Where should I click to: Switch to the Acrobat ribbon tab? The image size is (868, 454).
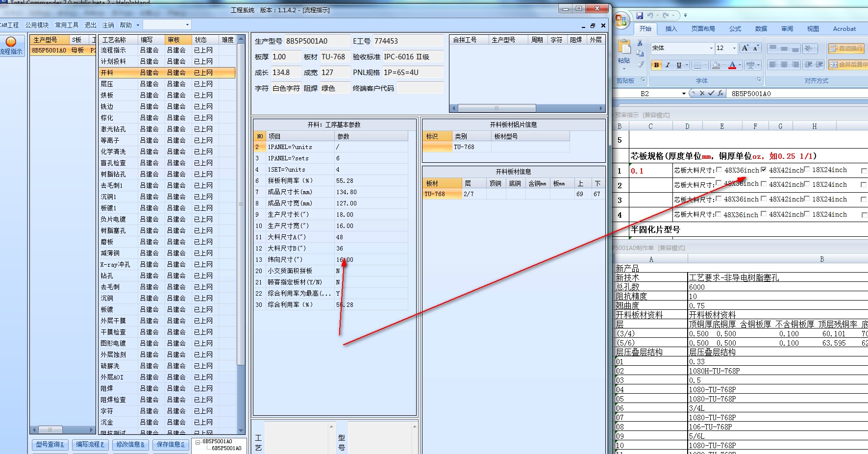[x=844, y=29]
